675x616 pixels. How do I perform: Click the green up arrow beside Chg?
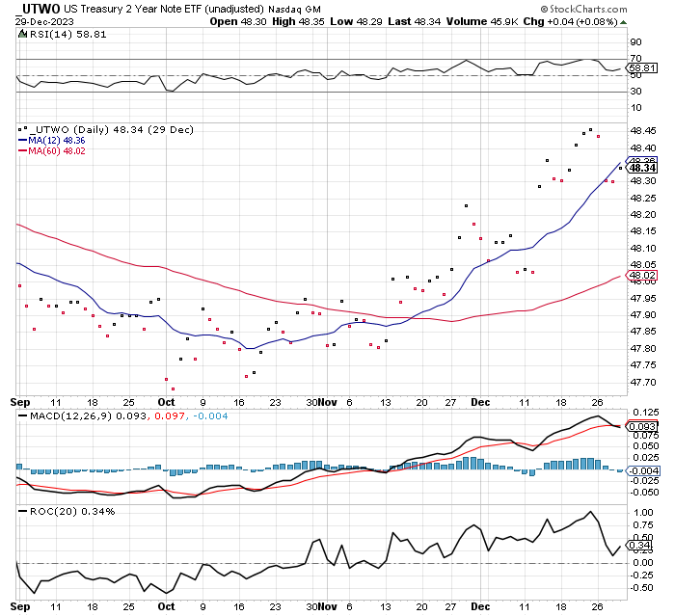click(623, 22)
